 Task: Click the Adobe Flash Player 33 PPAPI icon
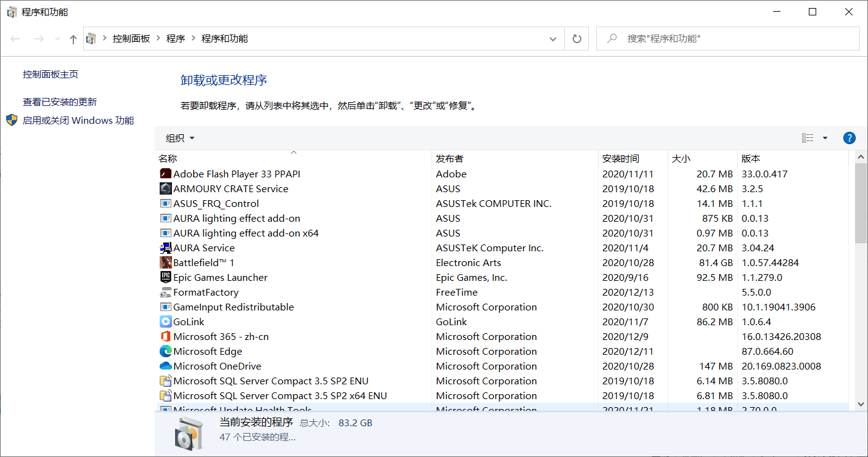point(165,174)
